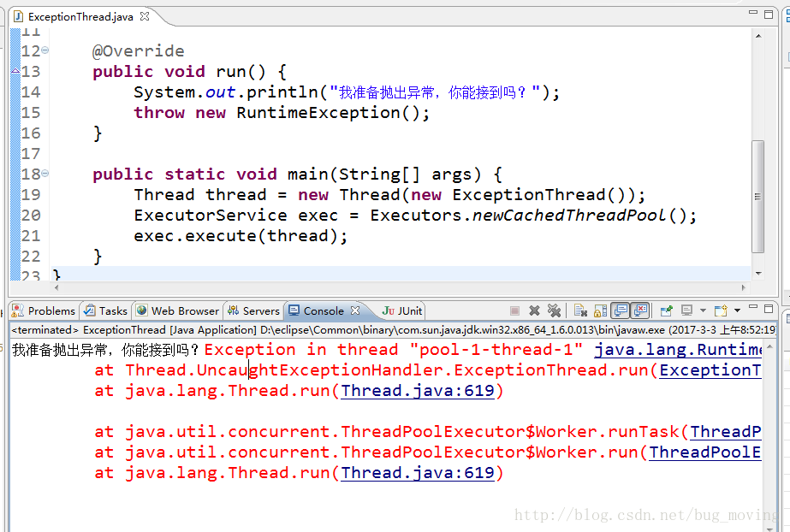This screenshot has height=532, width=790.
Task: Toggle show console when standard out changes
Action: 621,310
